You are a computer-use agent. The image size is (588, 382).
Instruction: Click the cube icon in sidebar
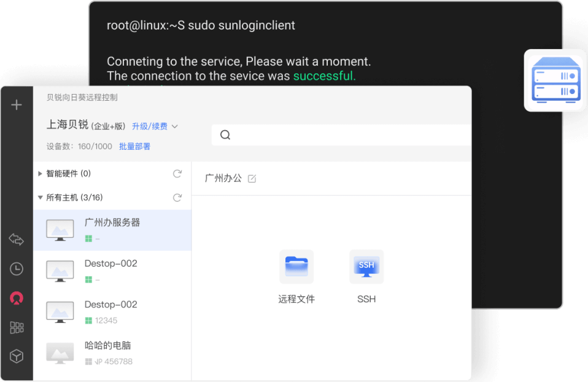[17, 356]
